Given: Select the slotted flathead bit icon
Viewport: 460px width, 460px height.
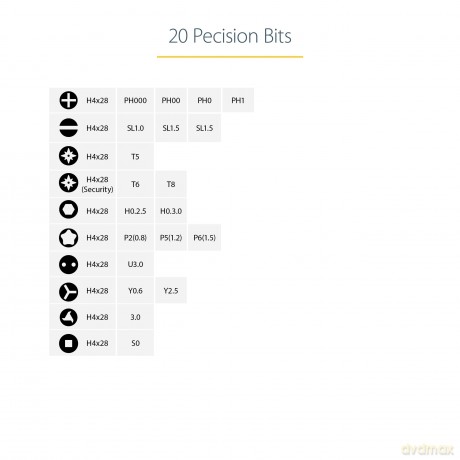Looking at the screenshot, I should pyautogui.click(x=69, y=128).
